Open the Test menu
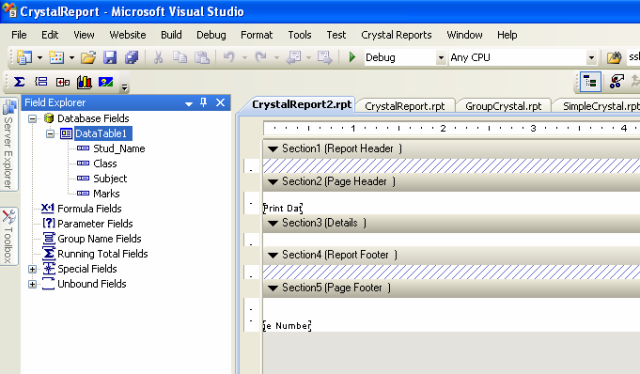The height and width of the screenshot is (374, 640). [x=336, y=35]
